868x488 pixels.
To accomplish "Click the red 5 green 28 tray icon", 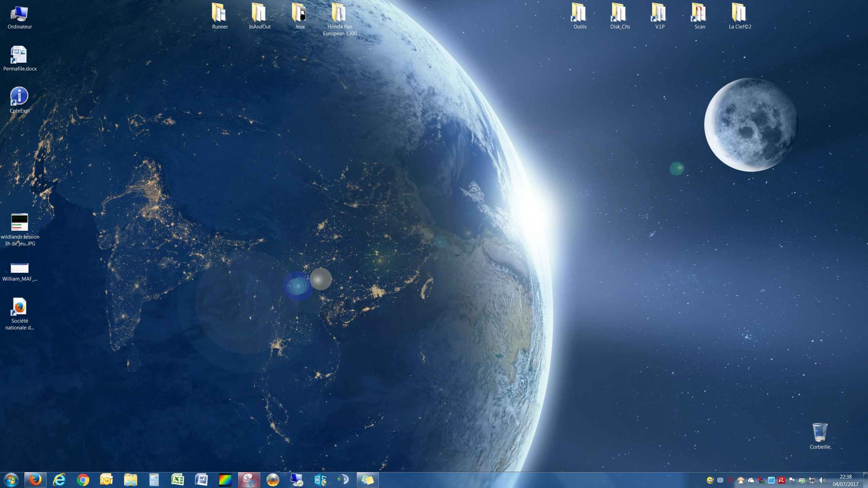I will coord(761,480).
